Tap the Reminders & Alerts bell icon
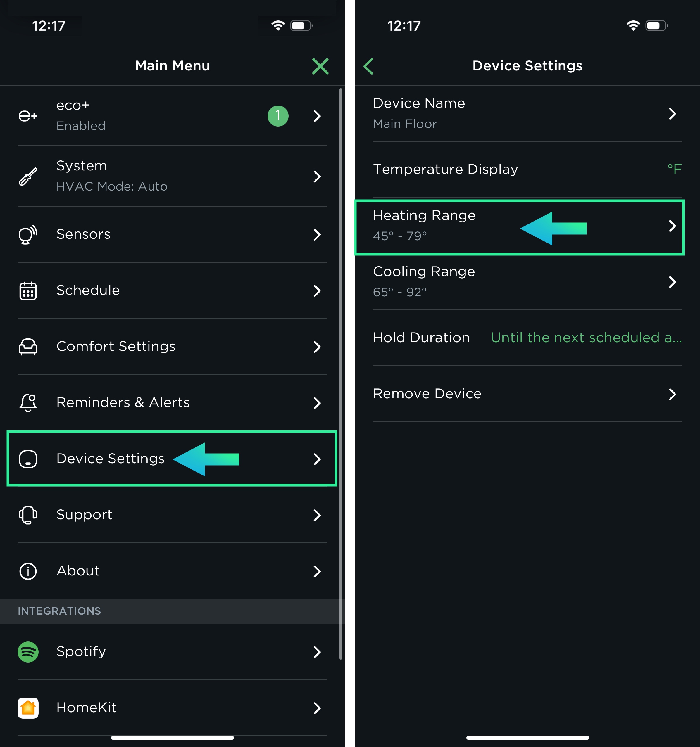The width and height of the screenshot is (700, 747). pos(28,402)
